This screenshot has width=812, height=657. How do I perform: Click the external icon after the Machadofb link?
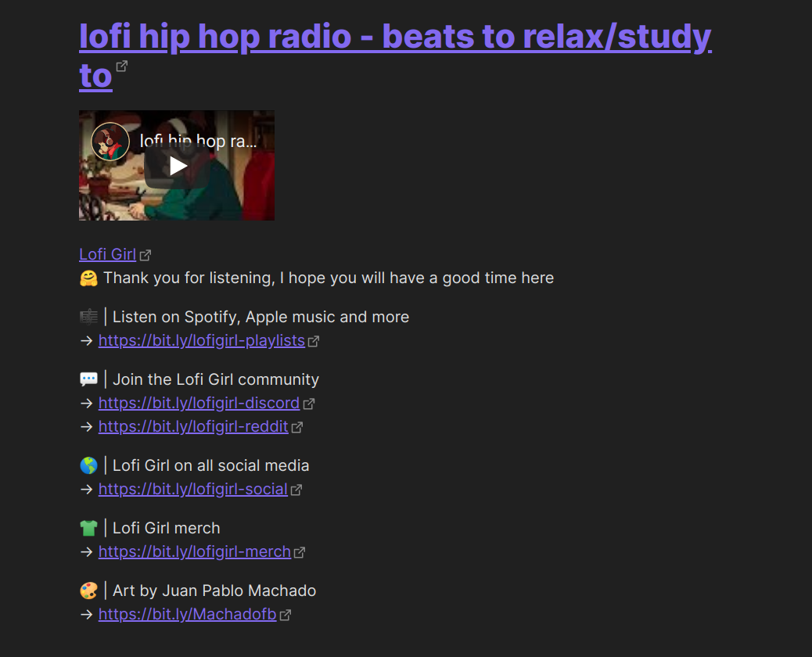[286, 616]
